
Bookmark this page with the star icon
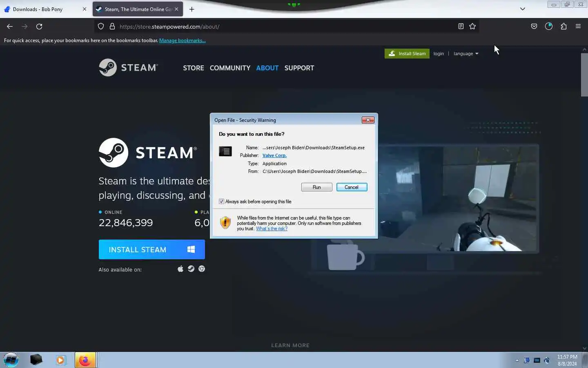[472, 27]
